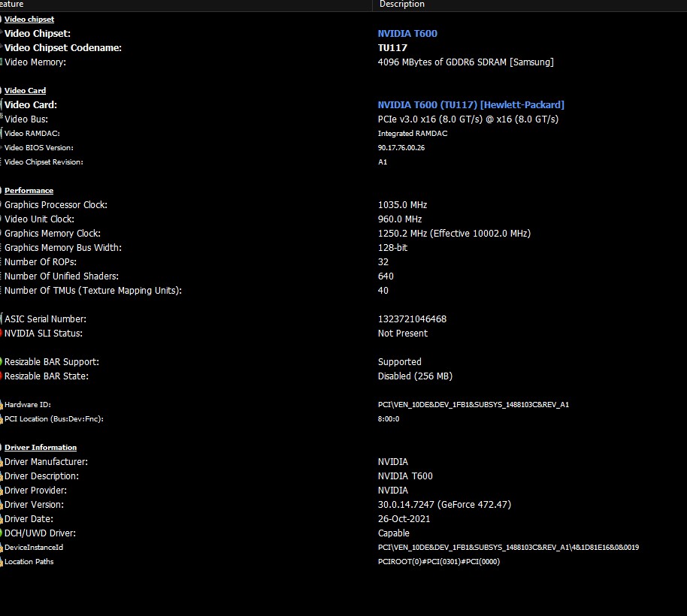This screenshot has height=616, width=687.
Task: Select the Resizable BAR Support: label
Action: coord(52,362)
